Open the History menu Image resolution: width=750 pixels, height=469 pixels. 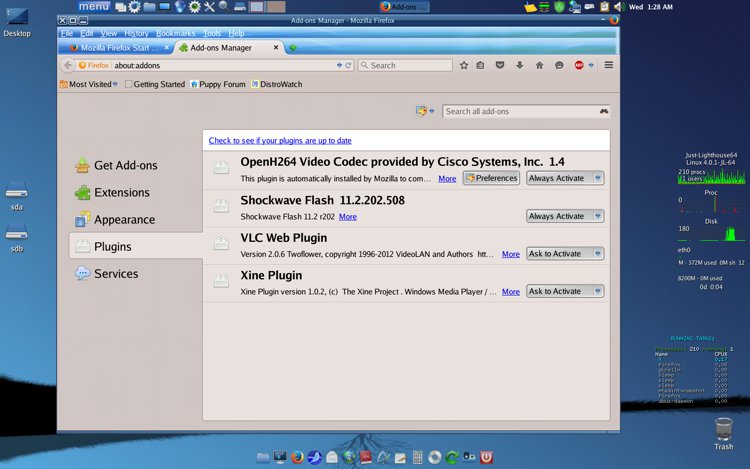[x=136, y=33]
